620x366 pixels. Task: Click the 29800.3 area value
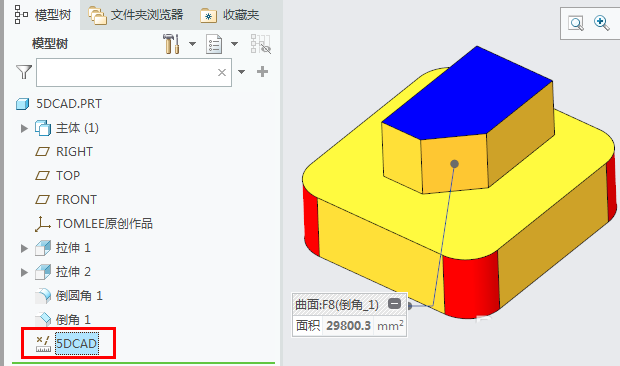coord(348,326)
